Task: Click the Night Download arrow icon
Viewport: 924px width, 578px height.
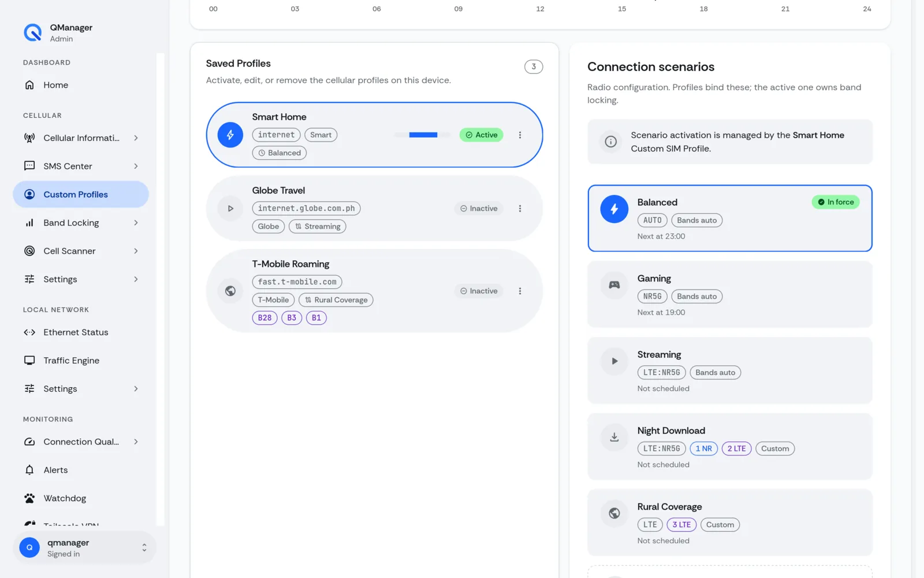Action: 614,437
